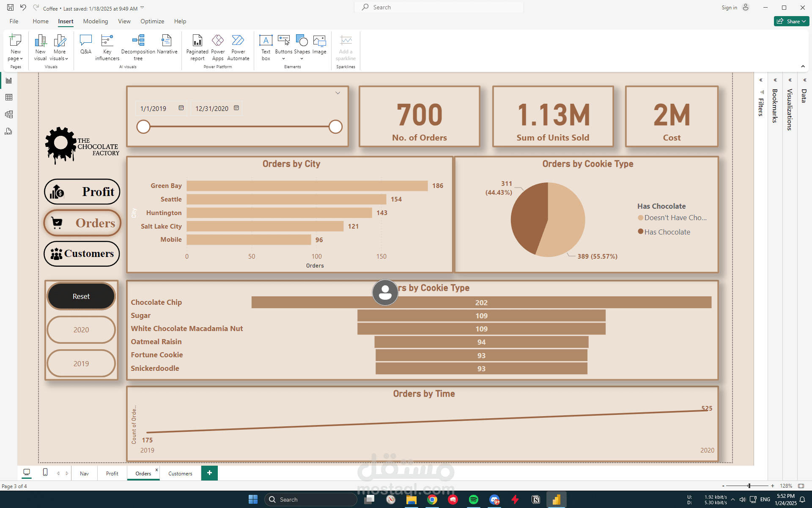
Task: Click the Reset button
Action: pos(81,296)
